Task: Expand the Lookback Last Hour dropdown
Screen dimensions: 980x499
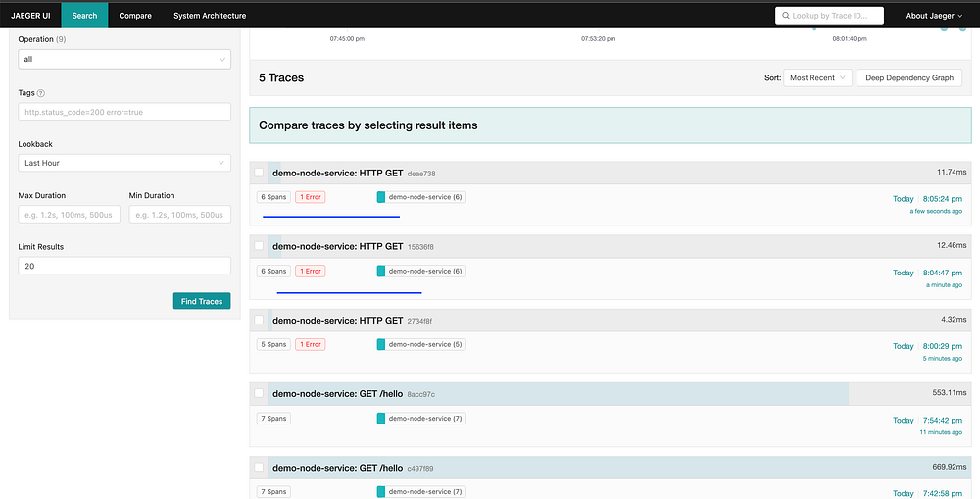Action: [124, 163]
